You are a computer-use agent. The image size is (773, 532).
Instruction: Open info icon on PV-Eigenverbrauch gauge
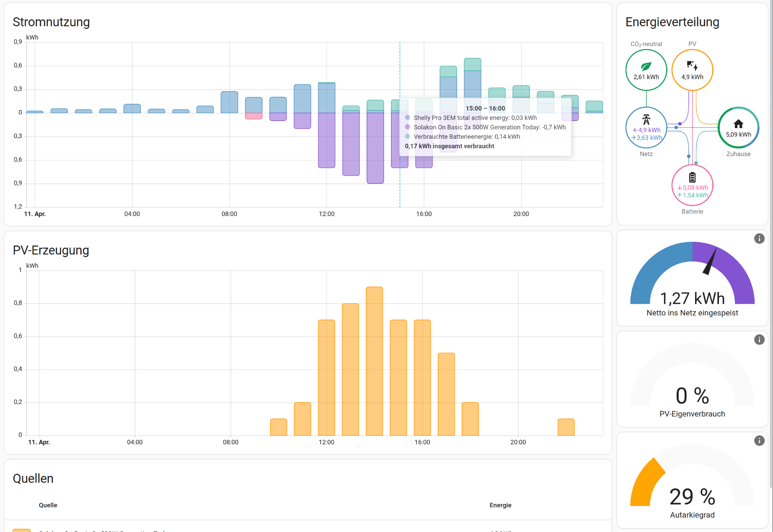(x=759, y=339)
